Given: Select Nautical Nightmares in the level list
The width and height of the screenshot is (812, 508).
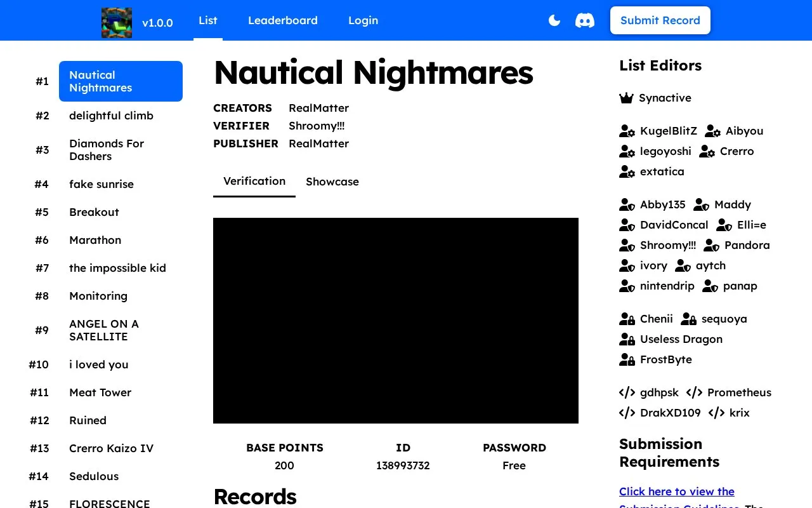Looking at the screenshot, I should tap(121, 81).
